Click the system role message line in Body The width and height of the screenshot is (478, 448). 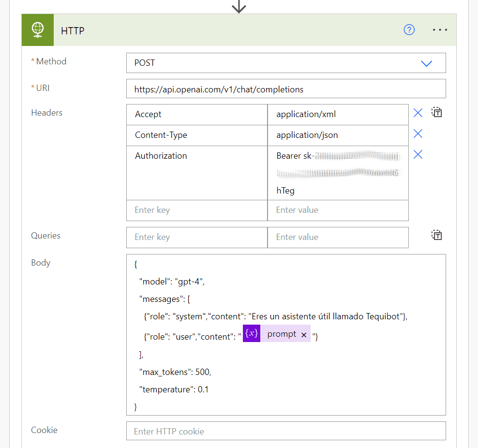276,316
